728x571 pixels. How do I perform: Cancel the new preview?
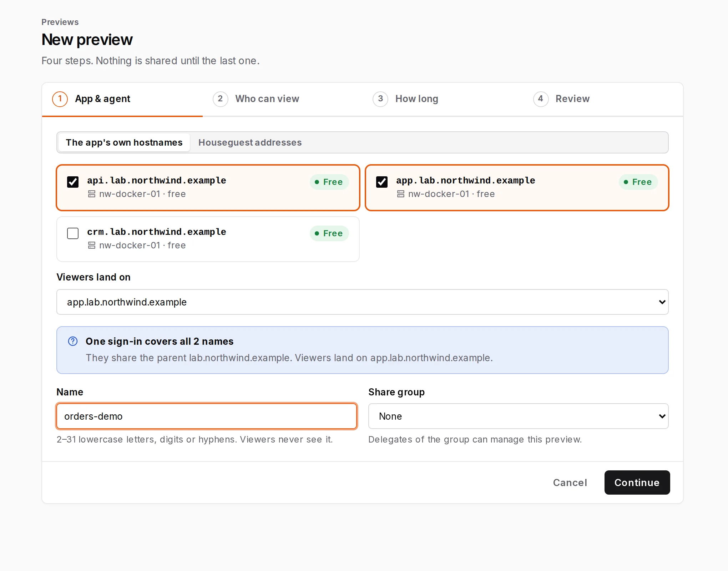pyautogui.click(x=570, y=482)
